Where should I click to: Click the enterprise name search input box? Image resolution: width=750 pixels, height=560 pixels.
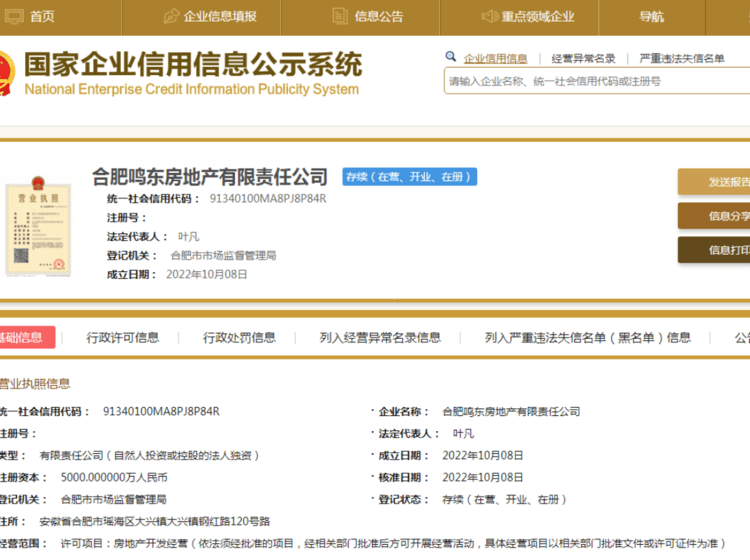pos(595,81)
